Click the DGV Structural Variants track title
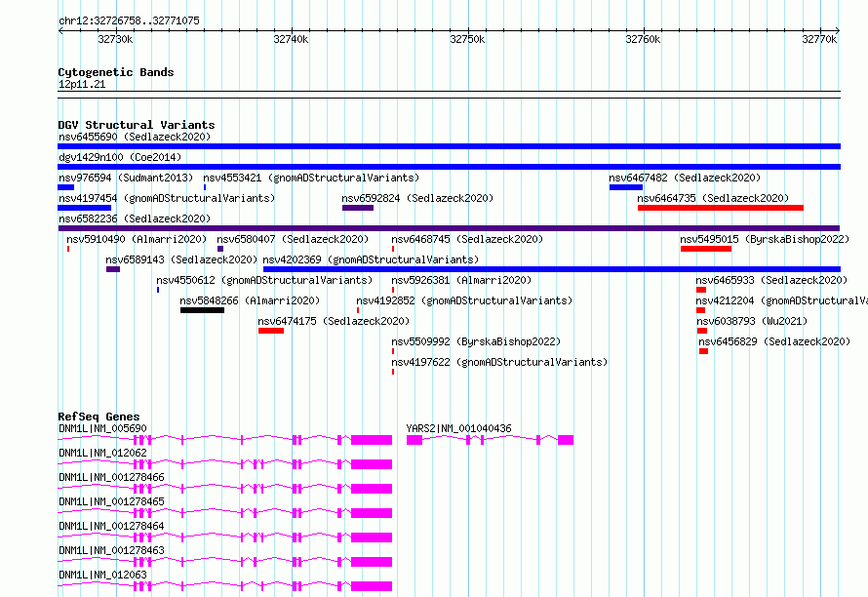 (137, 125)
